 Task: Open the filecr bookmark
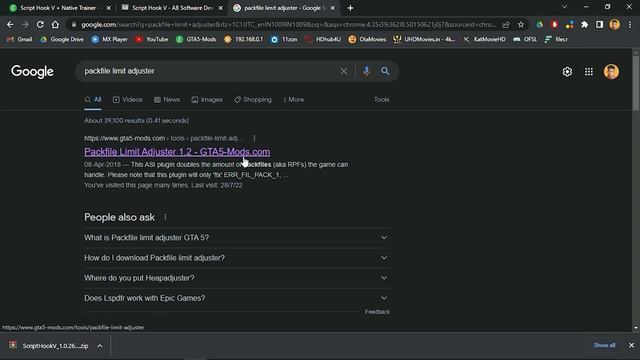coord(556,39)
